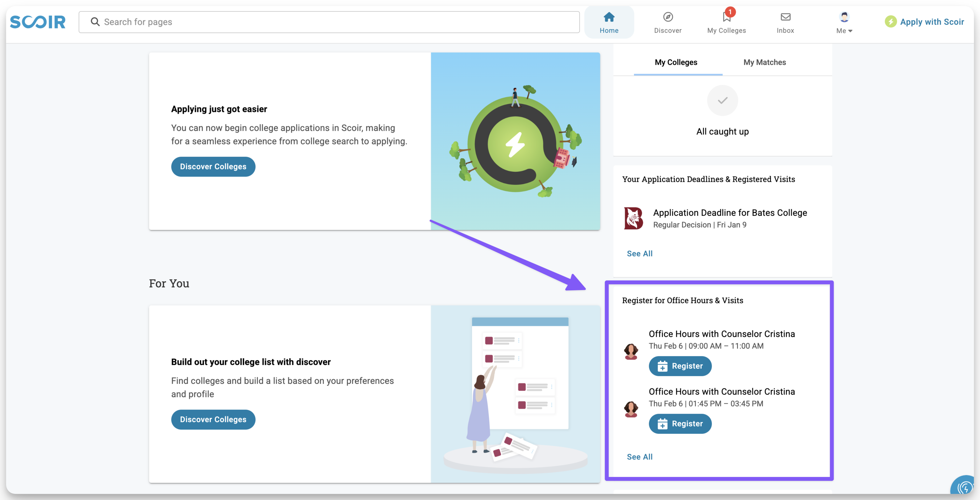Click the Applying just got easier heading
This screenshot has height=500, width=980.
pos(219,109)
